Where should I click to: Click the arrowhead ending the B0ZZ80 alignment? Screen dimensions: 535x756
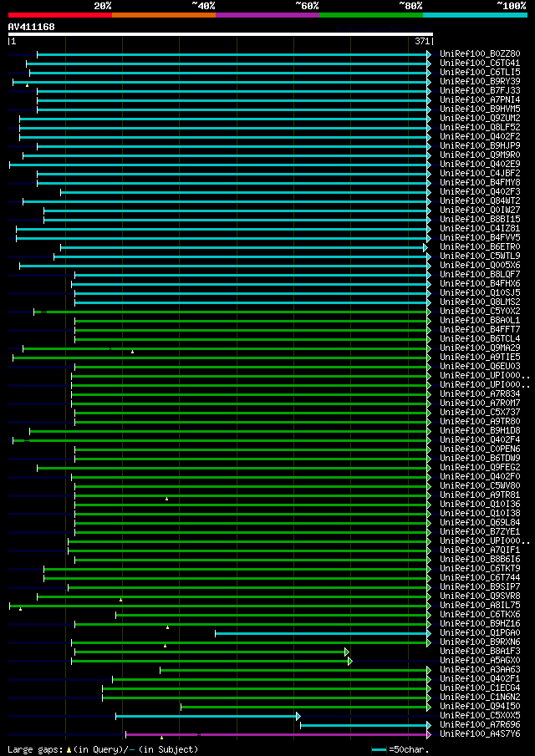coord(428,54)
